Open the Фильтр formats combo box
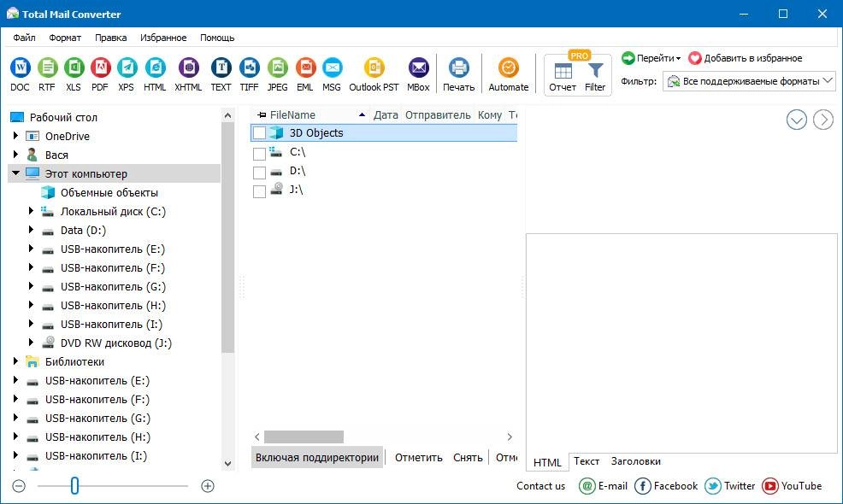Screen dimensions: 843x504 750,81
